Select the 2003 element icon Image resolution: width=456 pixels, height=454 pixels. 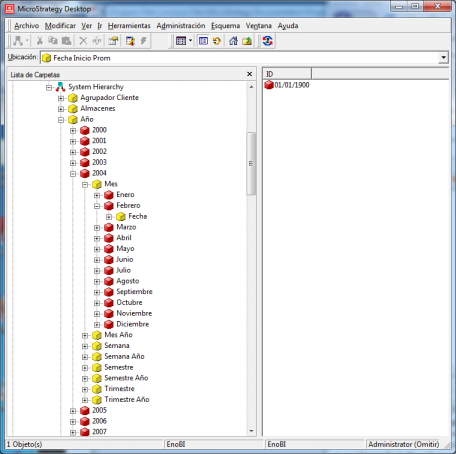tap(85, 163)
